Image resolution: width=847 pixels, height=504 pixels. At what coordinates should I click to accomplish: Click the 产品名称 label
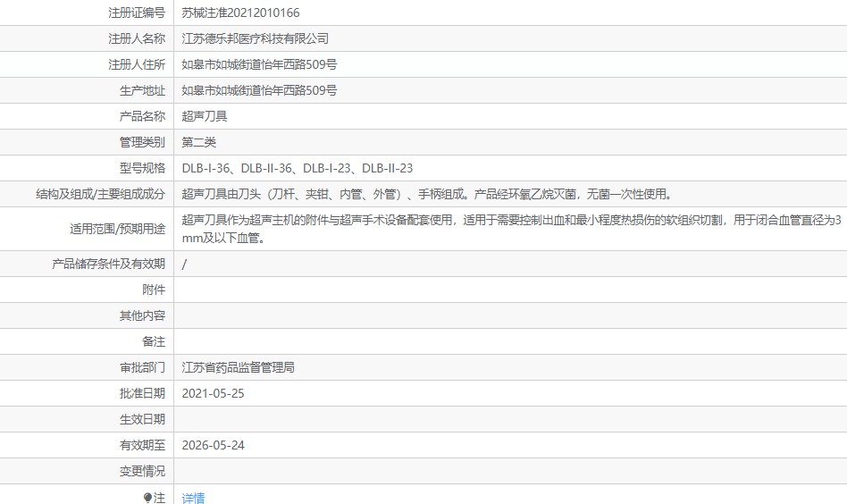[142, 117]
